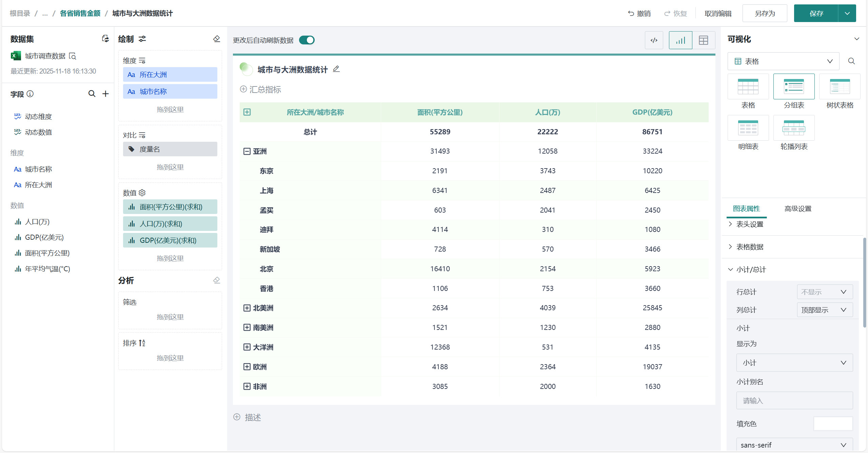Open the 列总计 dropdown
The height and width of the screenshot is (453, 868).
click(x=824, y=310)
